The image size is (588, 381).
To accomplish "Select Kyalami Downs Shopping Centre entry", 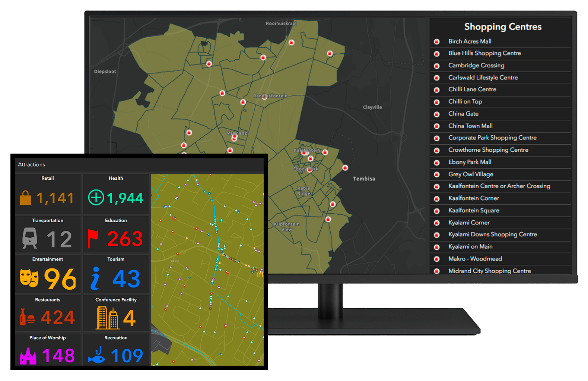I will click(x=500, y=235).
